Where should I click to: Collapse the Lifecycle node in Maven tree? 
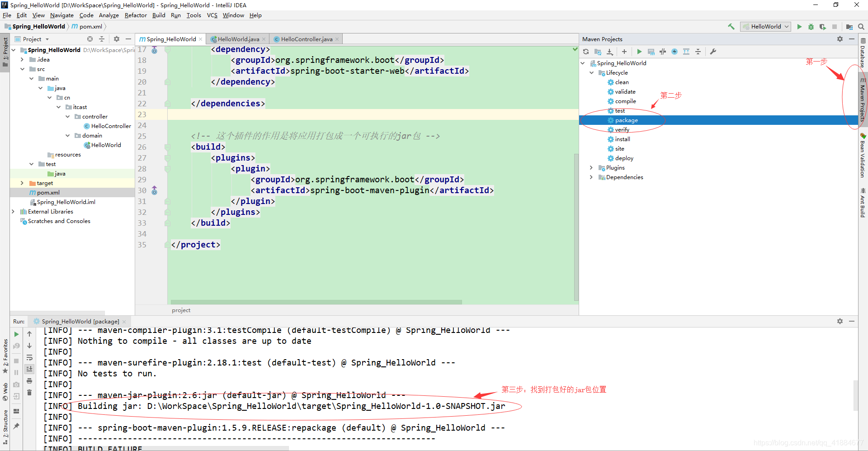[591, 73]
